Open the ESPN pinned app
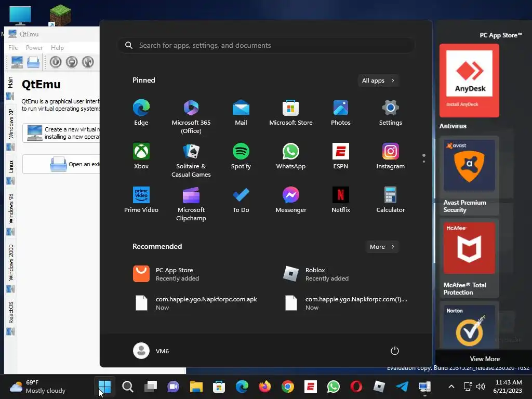532x399 pixels. pyautogui.click(x=341, y=156)
